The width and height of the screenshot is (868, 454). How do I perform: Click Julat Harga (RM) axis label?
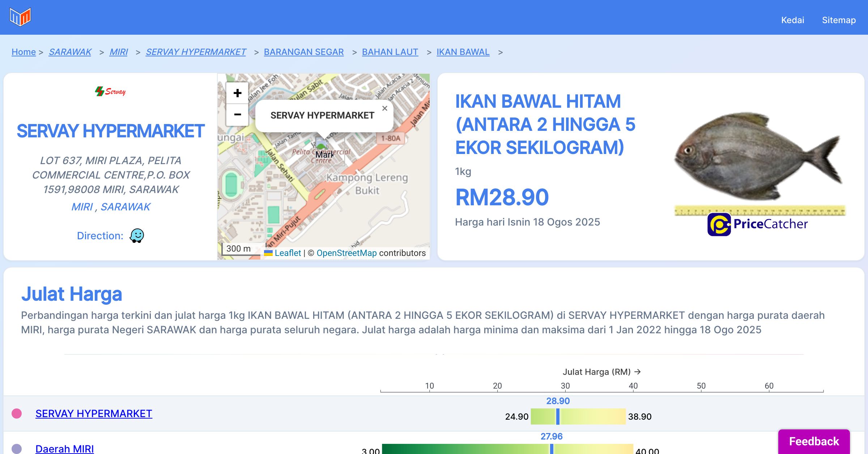(601, 372)
